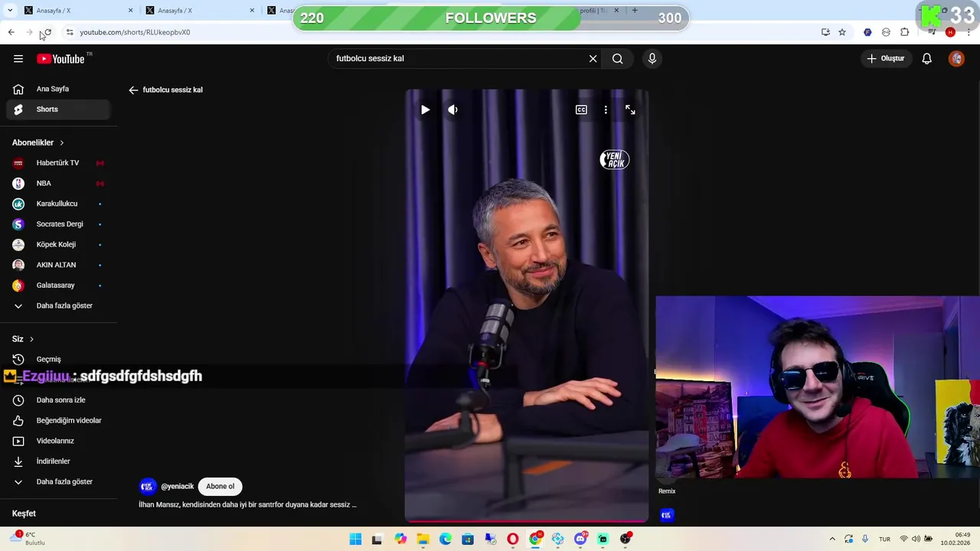Open the Galatasaray channel
Screen dimensions: 980x551
coord(59,285)
